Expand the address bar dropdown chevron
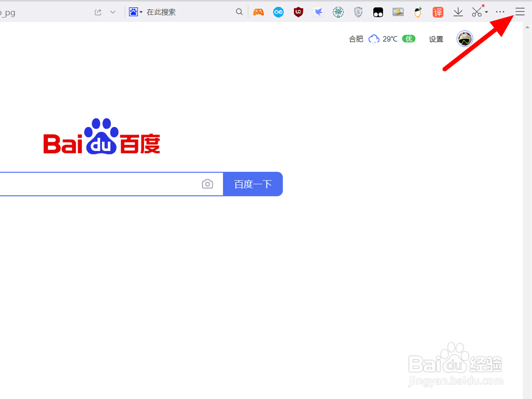Screen dimensions: 532x399 [113, 12]
